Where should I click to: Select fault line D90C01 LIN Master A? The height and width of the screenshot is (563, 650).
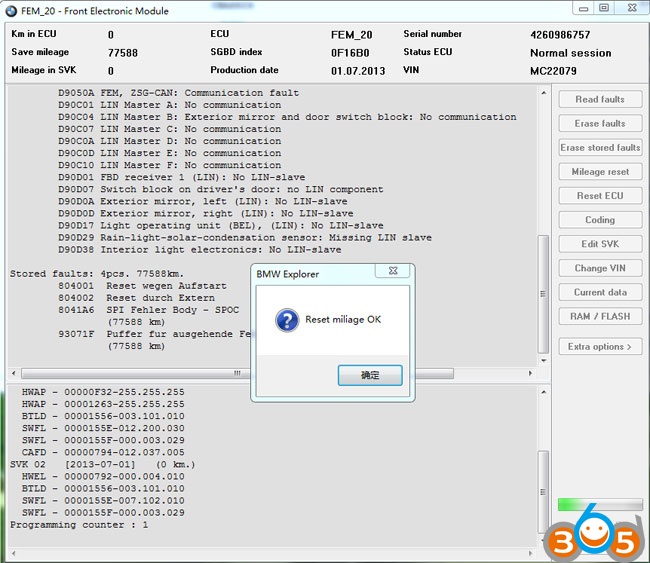169,105
